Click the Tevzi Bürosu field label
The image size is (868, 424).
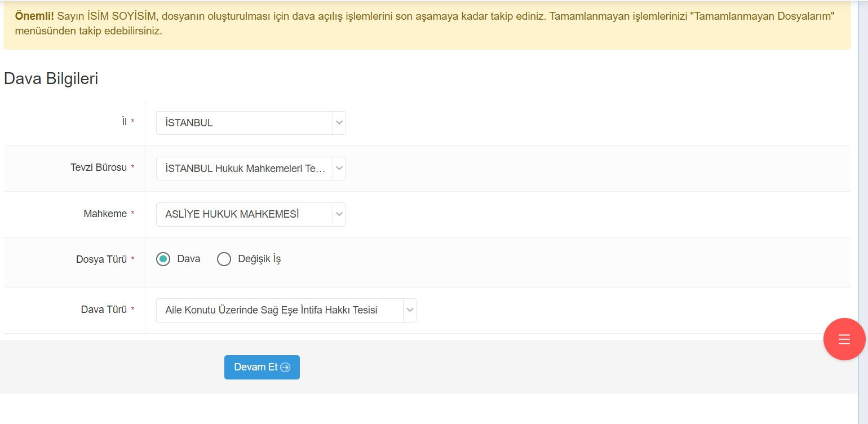tap(99, 167)
